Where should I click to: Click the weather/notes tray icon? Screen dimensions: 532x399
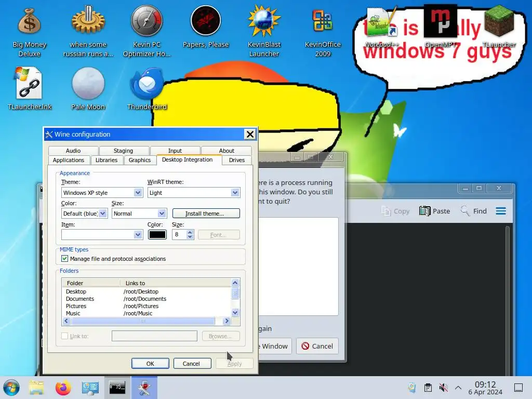(x=412, y=388)
